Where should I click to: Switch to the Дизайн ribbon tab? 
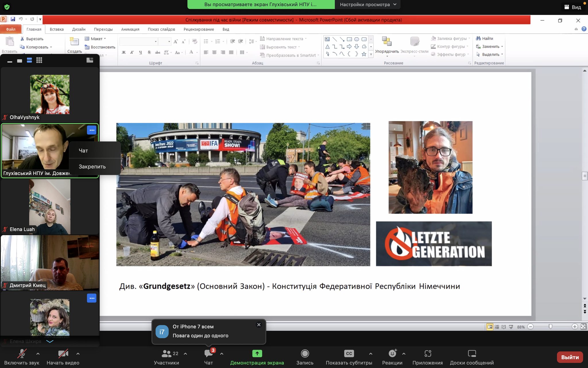(79, 29)
